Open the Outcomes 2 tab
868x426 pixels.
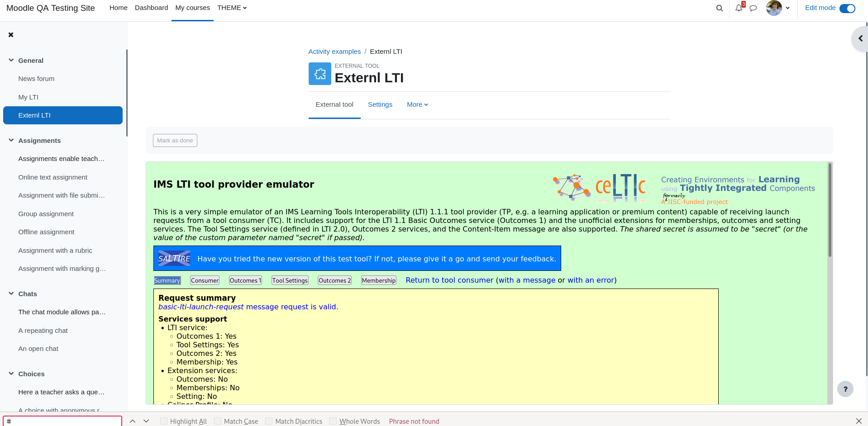click(334, 280)
